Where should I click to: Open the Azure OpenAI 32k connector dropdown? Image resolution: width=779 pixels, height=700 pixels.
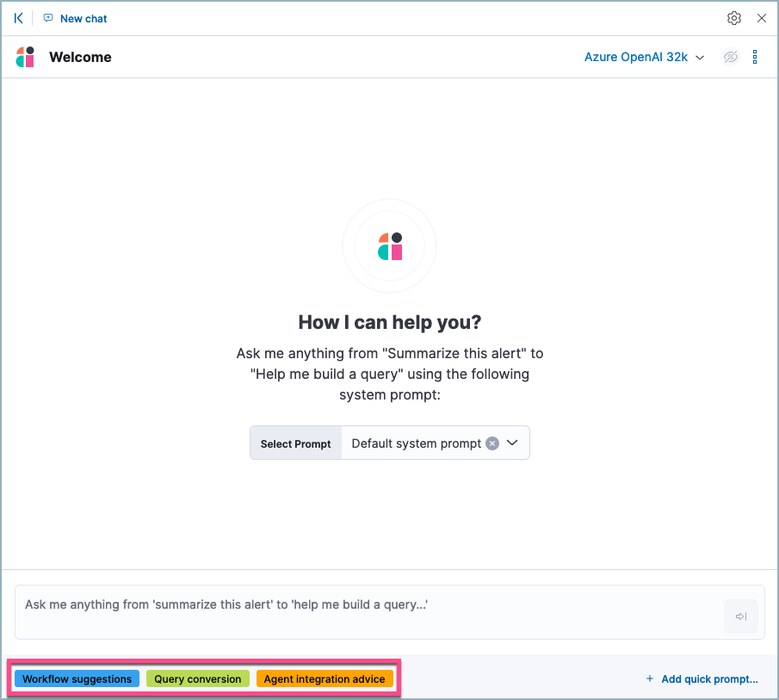point(644,58)
